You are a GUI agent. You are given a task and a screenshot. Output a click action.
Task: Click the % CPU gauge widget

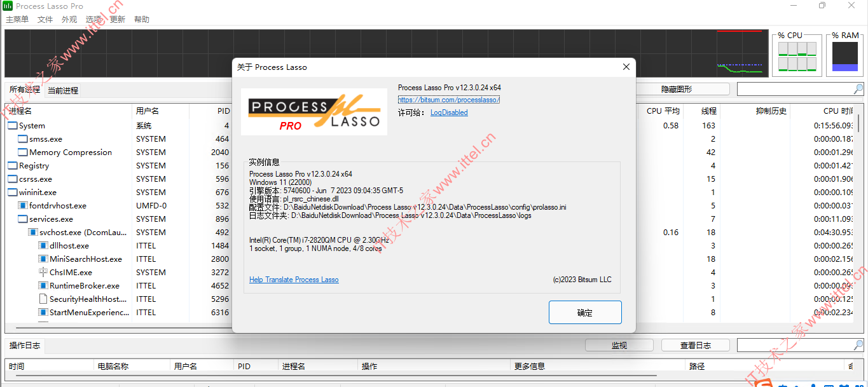(797, 56)
